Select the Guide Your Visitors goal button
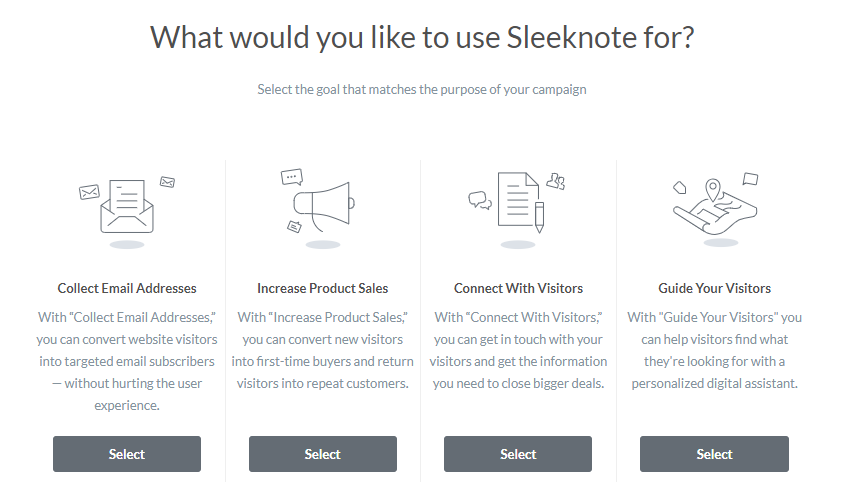Screen dimensions: 843x504 click(x=714, y=454)
